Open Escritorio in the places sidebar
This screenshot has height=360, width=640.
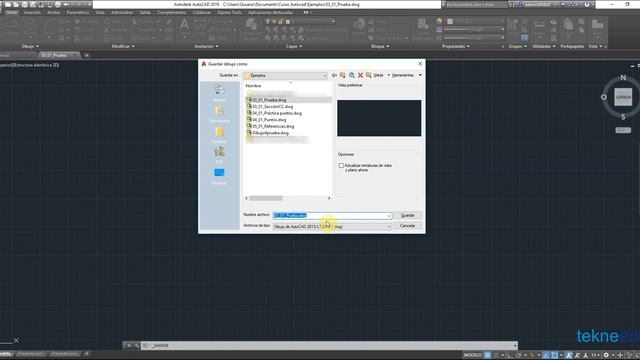219,176
